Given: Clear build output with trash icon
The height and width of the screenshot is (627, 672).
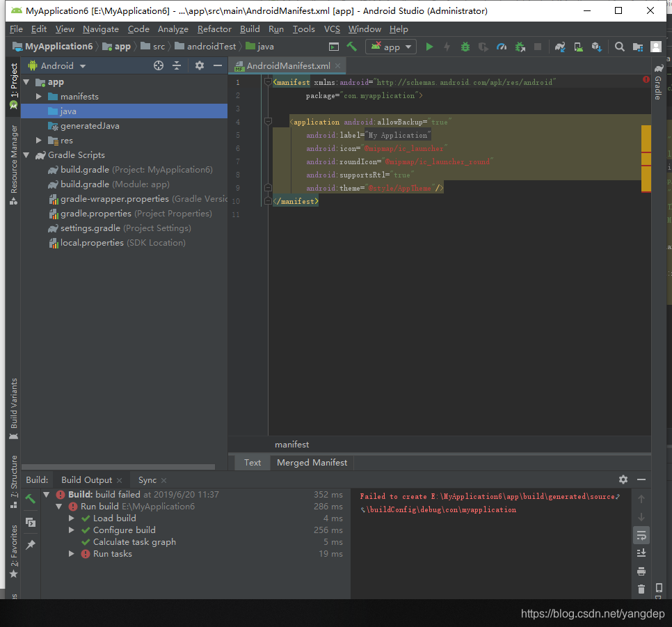Looking at the screenshot, I should (641, 589).
